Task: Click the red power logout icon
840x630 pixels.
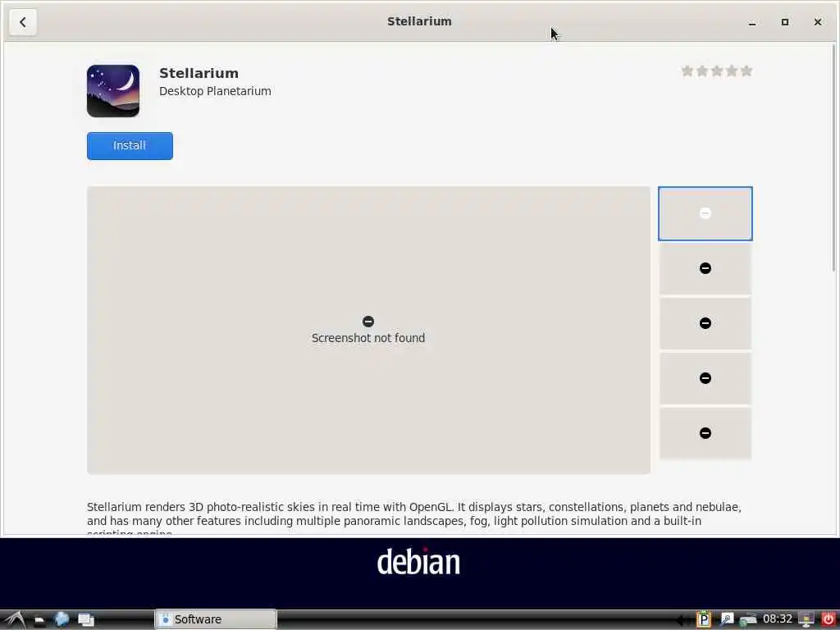Action: (x=828, y=619)
